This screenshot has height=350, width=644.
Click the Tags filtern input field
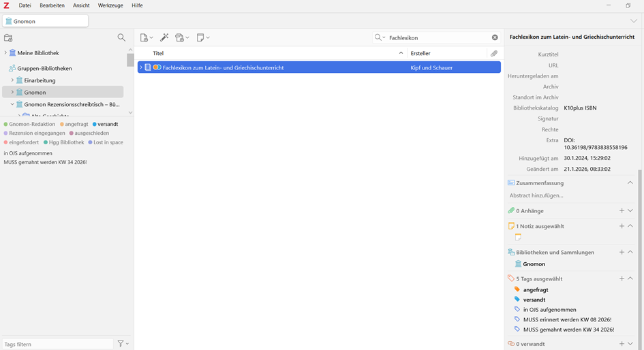pyautogui.click(x=57, y=344)
